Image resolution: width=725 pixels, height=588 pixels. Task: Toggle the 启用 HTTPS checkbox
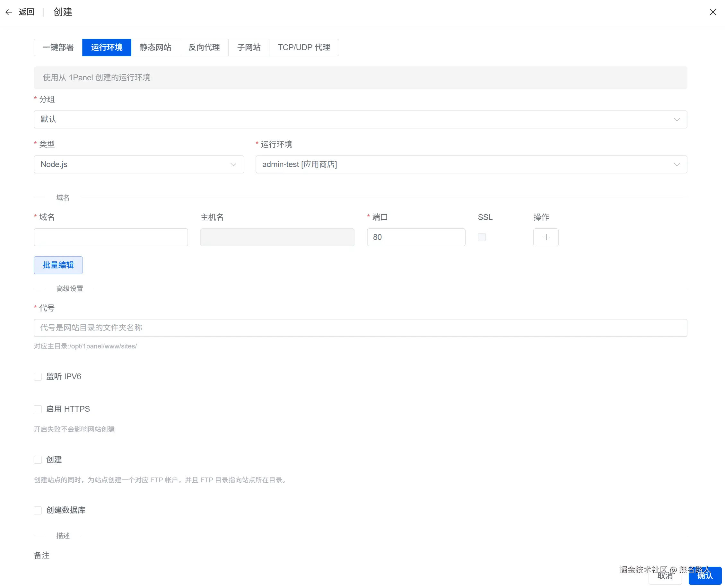pyautogui.click(x=38, y=409)
